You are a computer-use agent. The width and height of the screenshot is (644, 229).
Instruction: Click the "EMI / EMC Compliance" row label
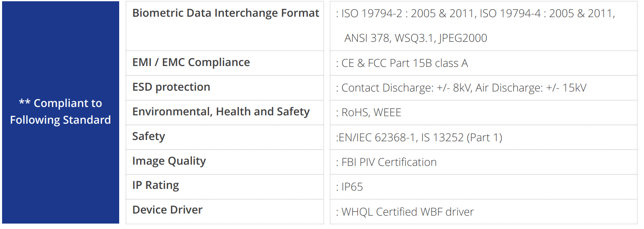coord(191,62)
